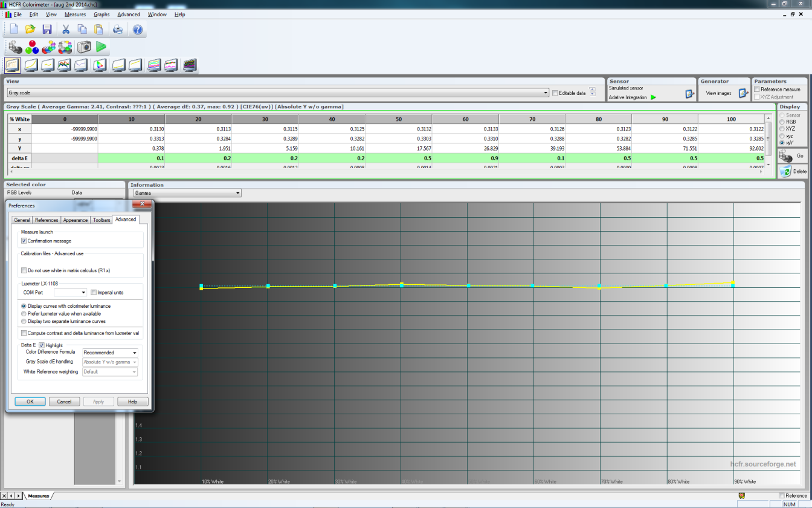Screen dimensions: 812x508
Task: Uncheck the Confirmation message checkbox
Action: point(24,241)
